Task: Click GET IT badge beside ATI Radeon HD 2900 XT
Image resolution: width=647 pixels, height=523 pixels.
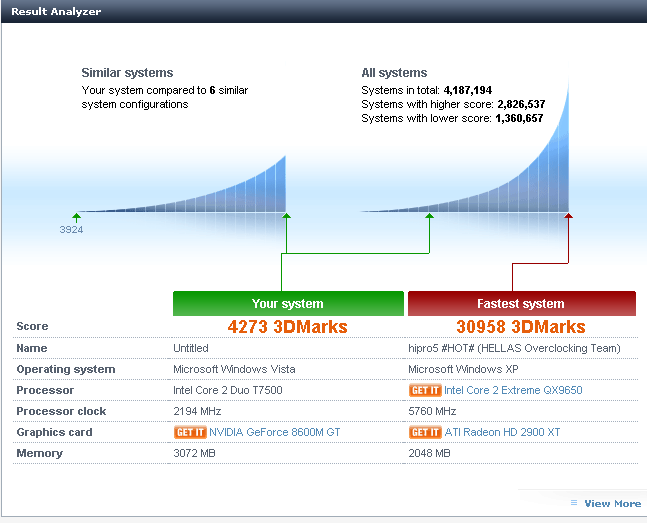Action: coord(425,432)
